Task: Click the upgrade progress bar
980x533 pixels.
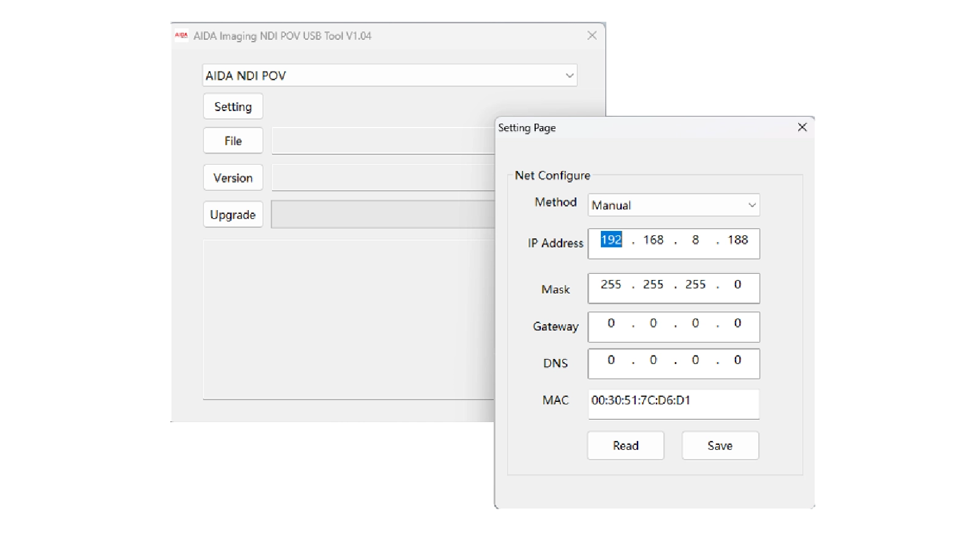Action: [x=383, y=214]
